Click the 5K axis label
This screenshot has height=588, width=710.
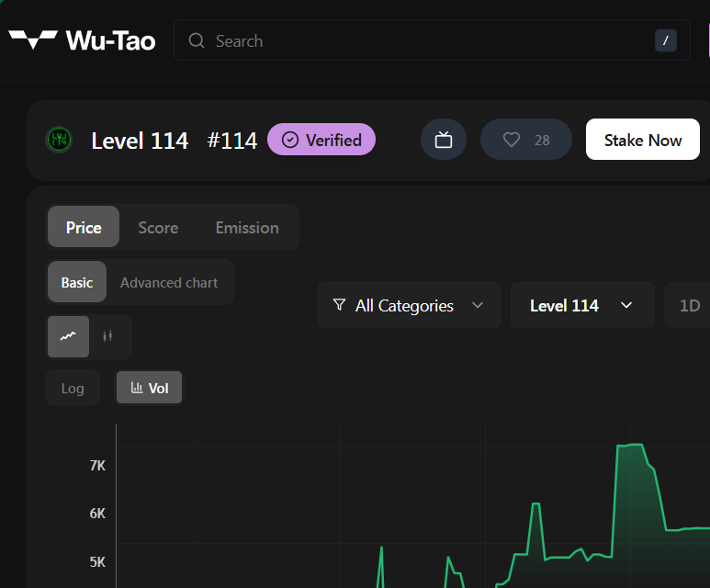[97, 561]
